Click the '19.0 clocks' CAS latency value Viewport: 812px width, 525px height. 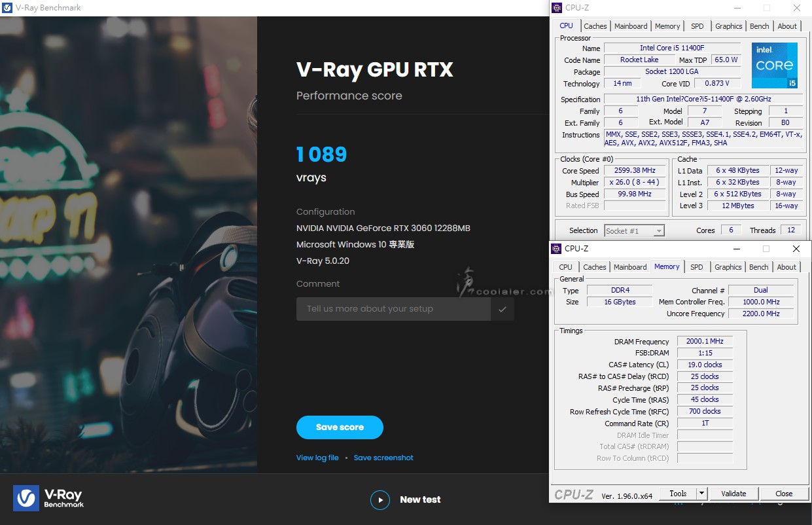[x=705, y=365]
